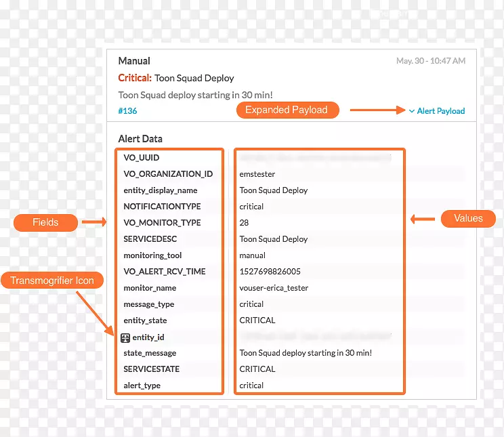This screenshot has width=504, height=437.
Task: Click the orange Fields annotation label
Action: pyautogui.click(x=45, y=222)
